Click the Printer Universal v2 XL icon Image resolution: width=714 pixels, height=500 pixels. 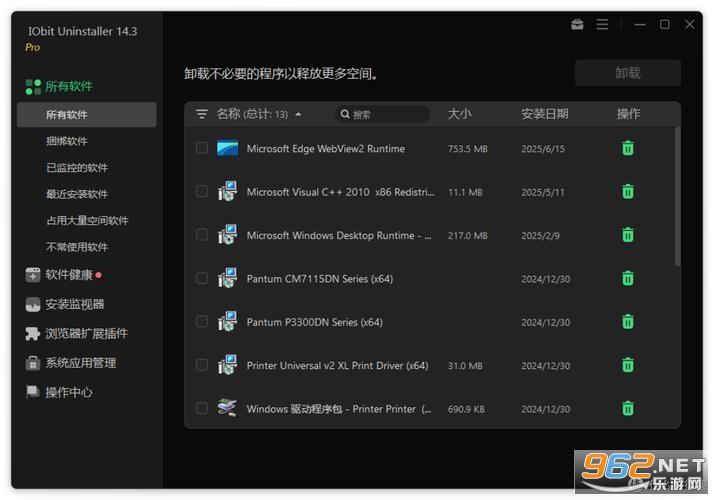click(x=227, y=365)
